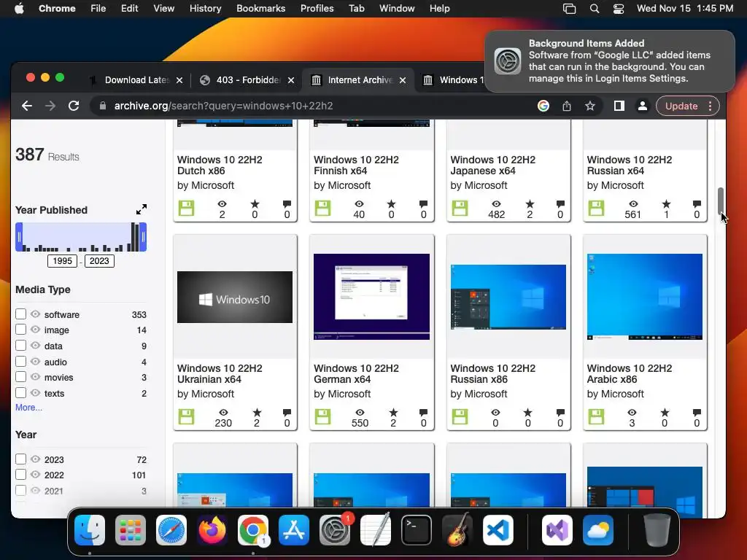Click the 1995 start year field

click(63, 261)
